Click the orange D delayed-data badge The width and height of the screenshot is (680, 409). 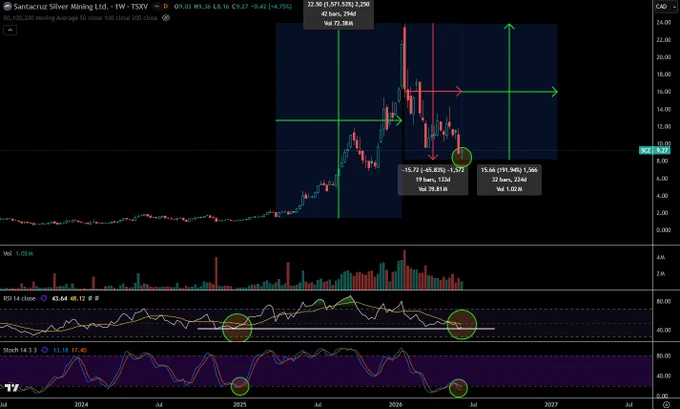coord(166,7)
